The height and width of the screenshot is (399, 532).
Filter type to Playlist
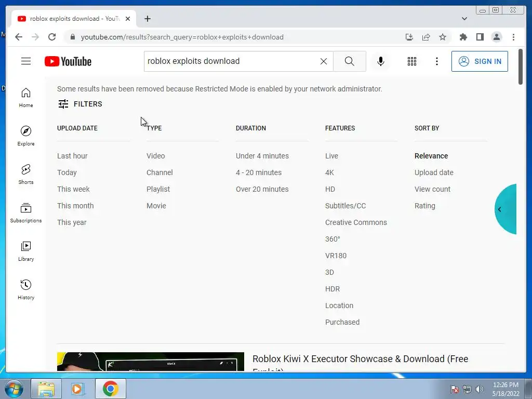pyautogui.click(x=158, y=189)
